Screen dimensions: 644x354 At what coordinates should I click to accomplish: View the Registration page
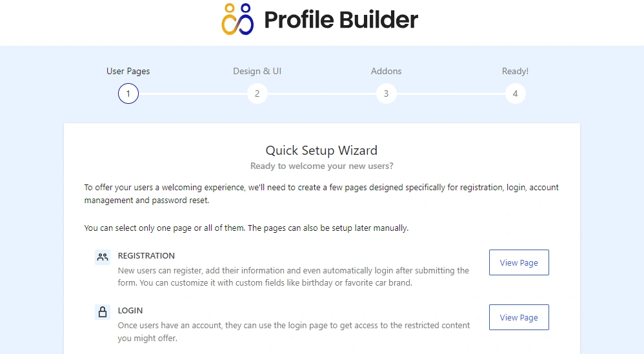(519, 262)
